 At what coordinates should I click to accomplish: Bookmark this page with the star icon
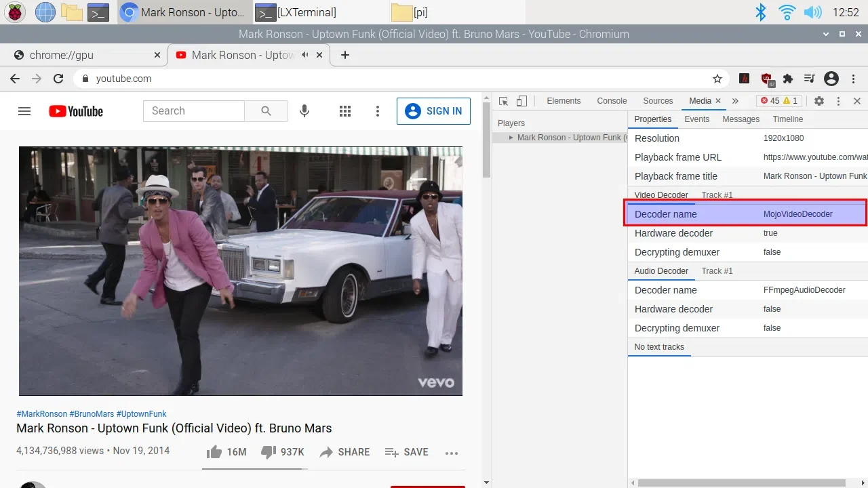pos(717,79)
